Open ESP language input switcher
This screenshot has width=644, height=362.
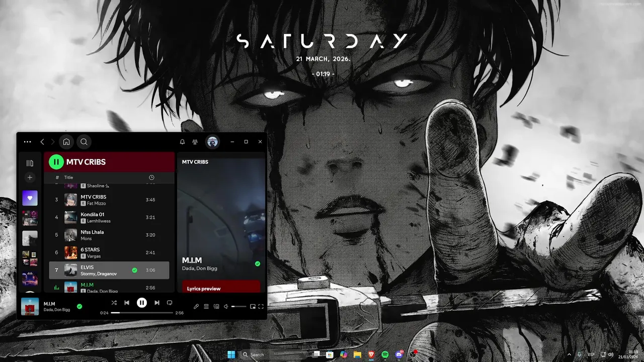pos(591,354)
